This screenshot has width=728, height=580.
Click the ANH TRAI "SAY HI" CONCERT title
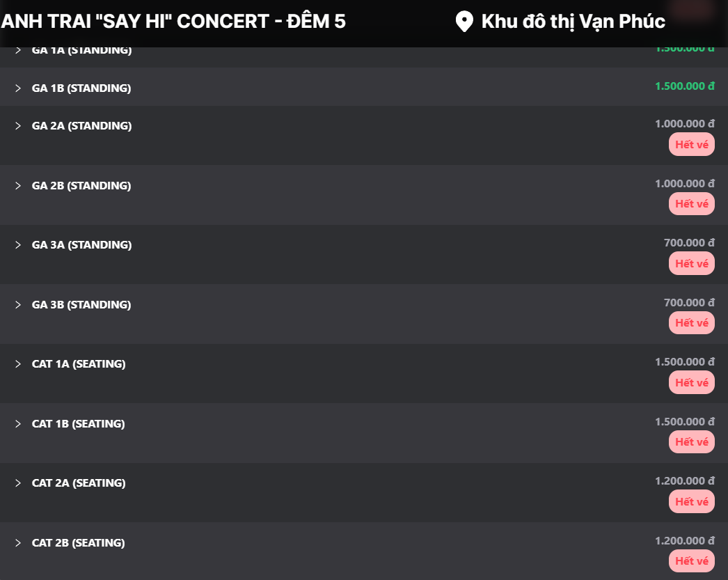[173, 22]
